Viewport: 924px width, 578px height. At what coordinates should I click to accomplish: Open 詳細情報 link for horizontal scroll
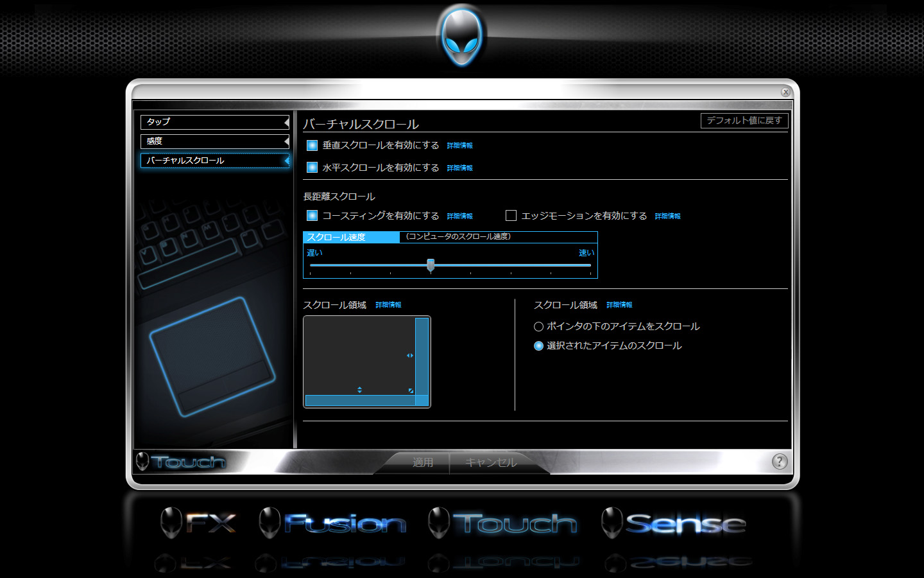[x=459, y=168]
